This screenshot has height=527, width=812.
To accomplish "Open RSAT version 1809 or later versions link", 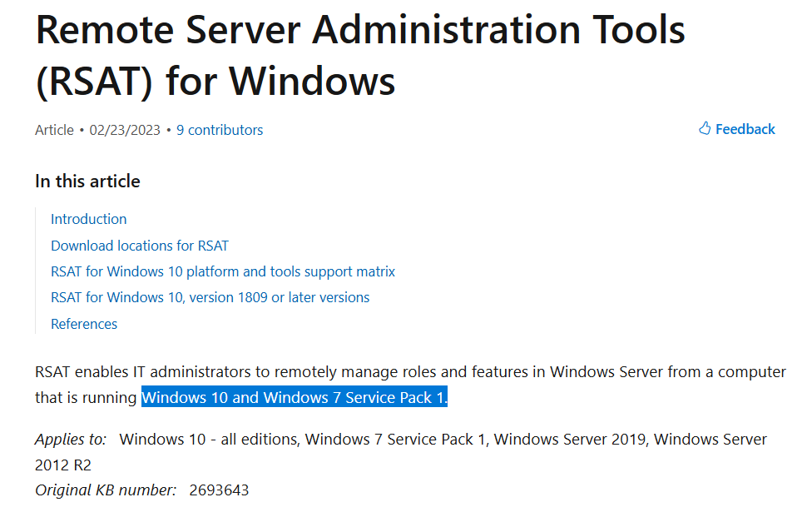I will click(x=210, y=297).
